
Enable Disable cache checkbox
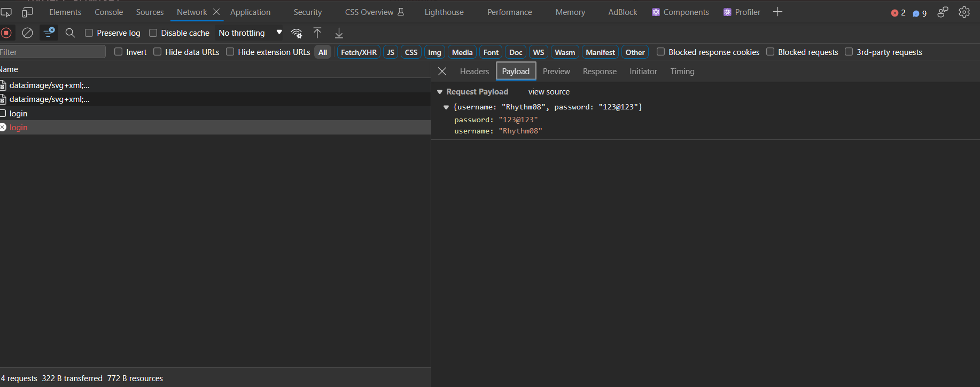(153, 33)
